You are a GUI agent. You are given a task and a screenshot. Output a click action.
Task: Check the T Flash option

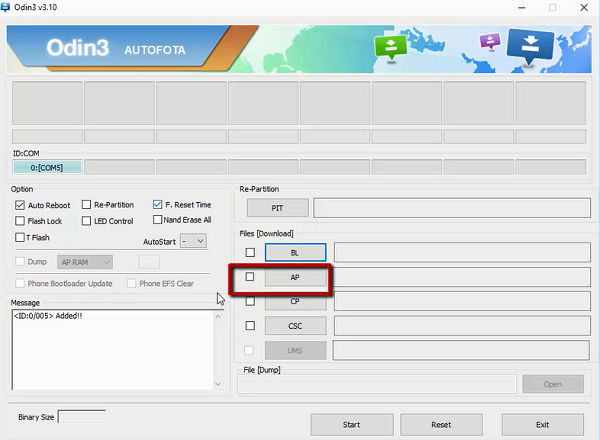coord(20,237)
